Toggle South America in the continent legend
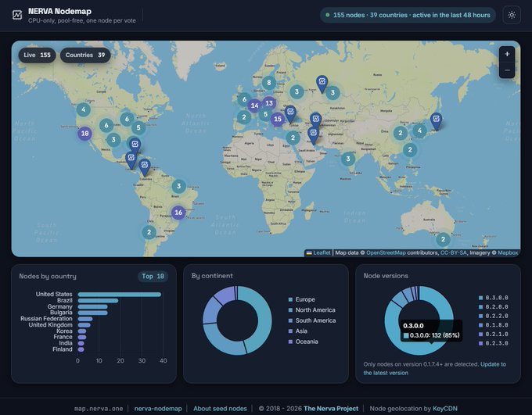 click(x=312, y=320)
